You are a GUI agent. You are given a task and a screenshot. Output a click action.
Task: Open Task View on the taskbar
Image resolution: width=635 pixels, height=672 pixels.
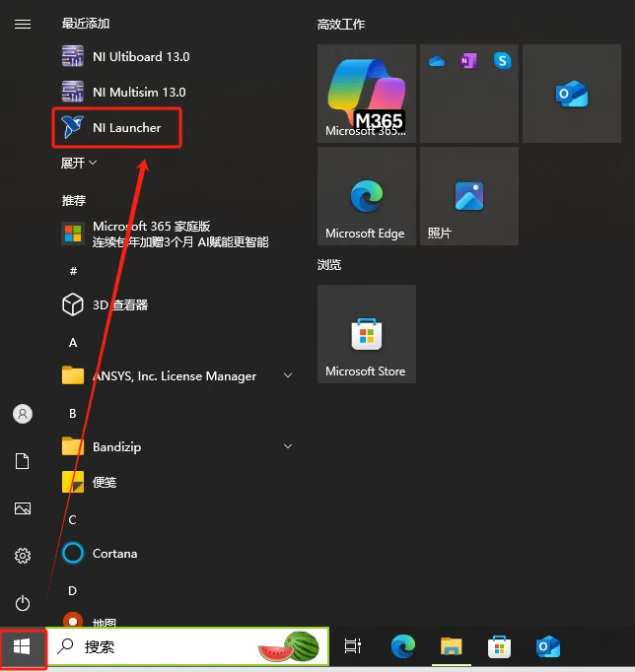click(353, 646)
